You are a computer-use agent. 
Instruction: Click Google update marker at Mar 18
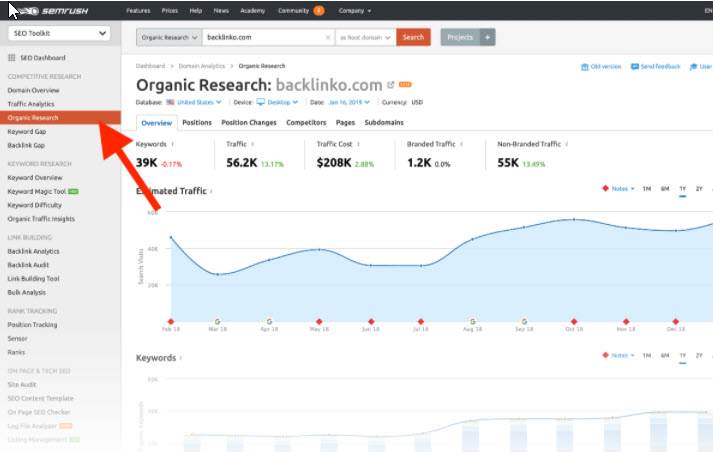click(218, 321)
